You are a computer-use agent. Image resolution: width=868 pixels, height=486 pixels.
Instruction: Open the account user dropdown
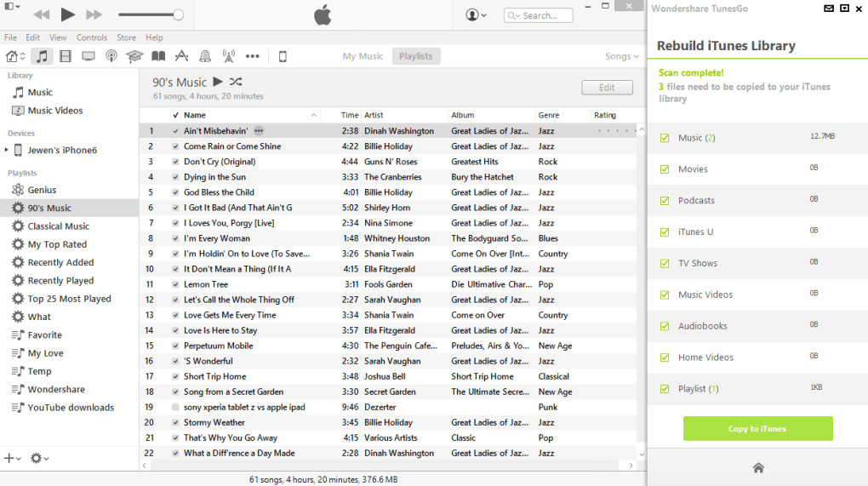(477, 15)
